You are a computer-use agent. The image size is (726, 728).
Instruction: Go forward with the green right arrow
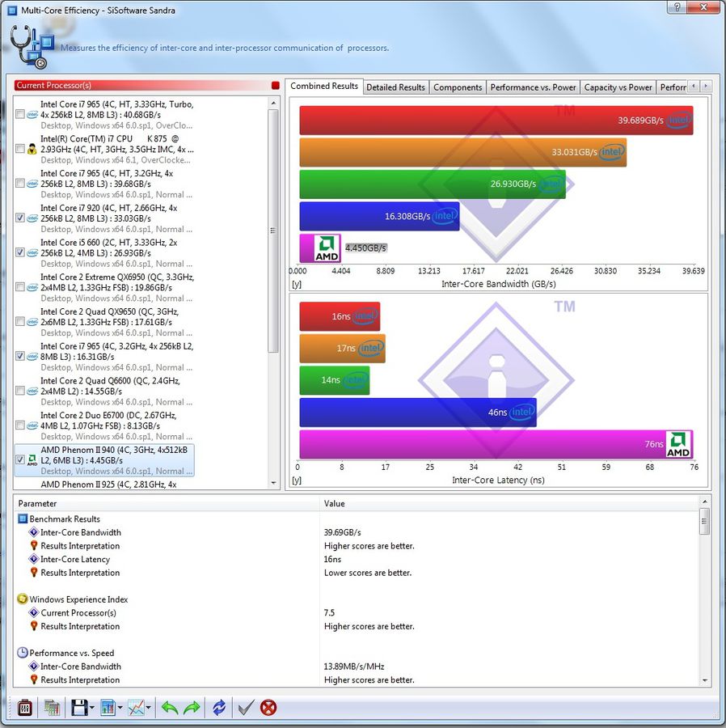(x=192, y=708)
